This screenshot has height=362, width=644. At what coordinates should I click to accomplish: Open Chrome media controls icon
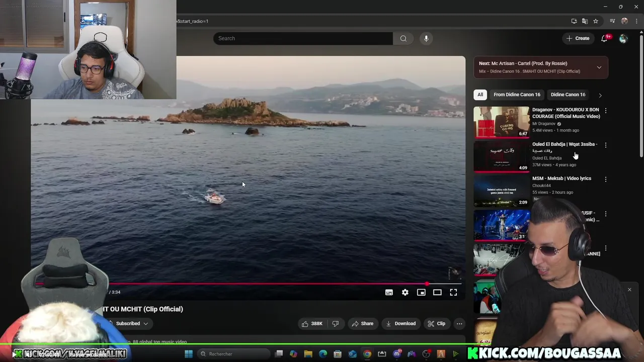(612, 21)
